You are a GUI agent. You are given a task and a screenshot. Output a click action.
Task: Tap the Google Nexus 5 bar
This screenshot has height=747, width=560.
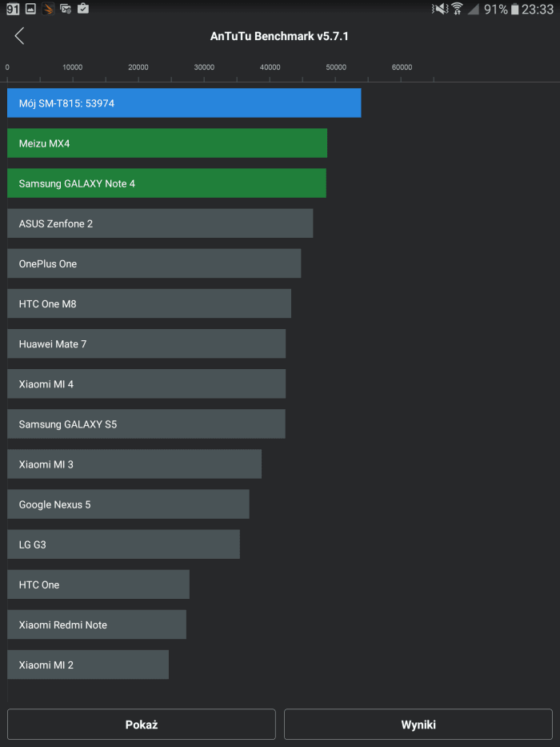click(x=128, y=504)
